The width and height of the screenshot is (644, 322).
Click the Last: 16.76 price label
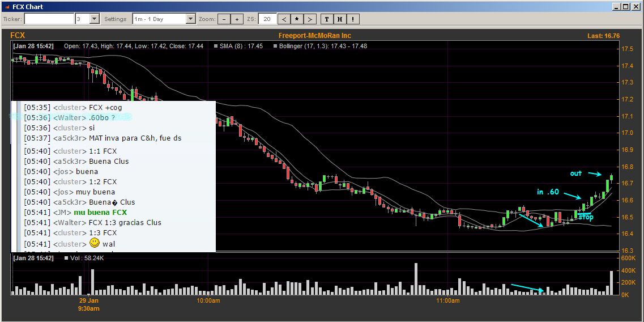603,36
